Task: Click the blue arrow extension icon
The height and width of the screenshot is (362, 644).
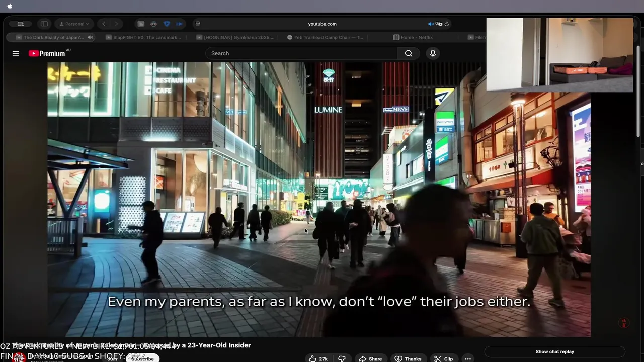Action: 179,24
